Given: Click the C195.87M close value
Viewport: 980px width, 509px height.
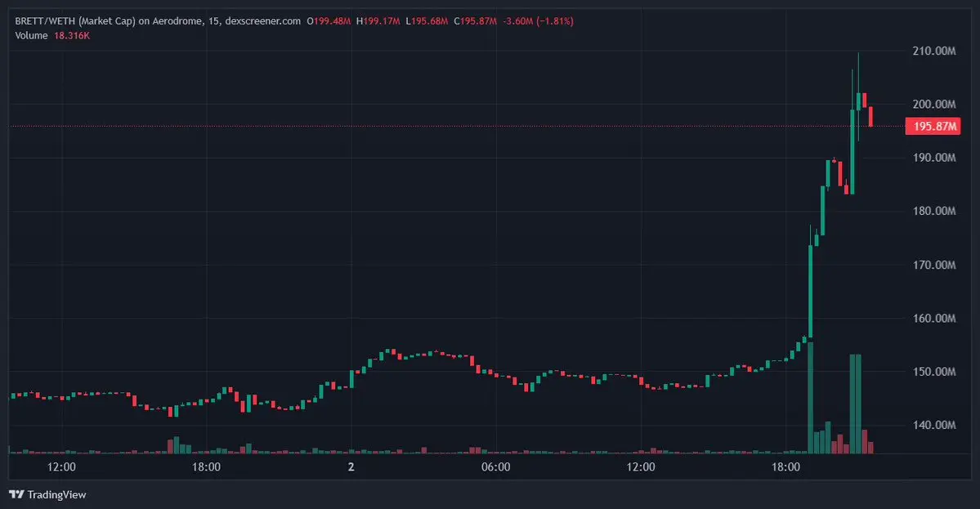Looking at the screenshot, I should [476, 21].
